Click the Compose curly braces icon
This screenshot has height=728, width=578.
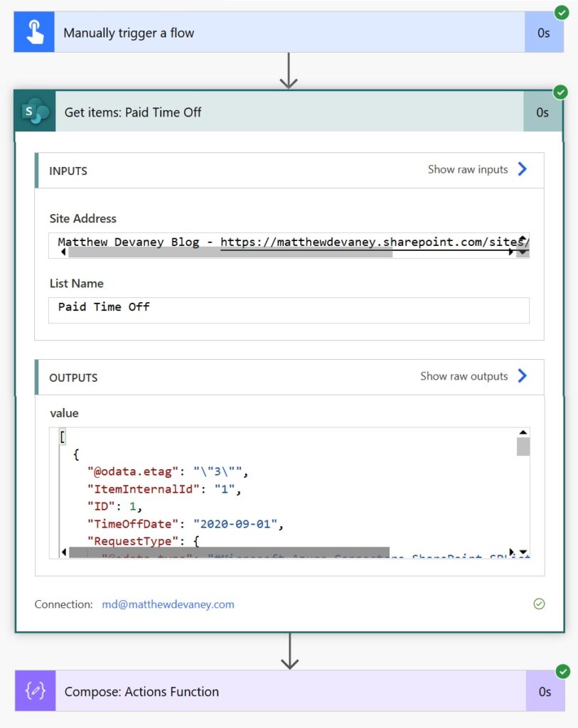click(x=35, y=692)
